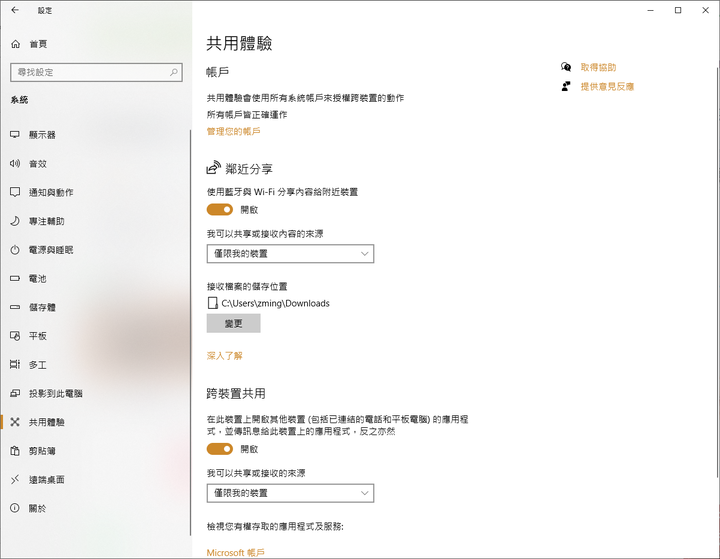This screenshot has height=559, width=720.
Task: Open 我可以共享或接收內容的來源 dropdown
Action: 290,254
